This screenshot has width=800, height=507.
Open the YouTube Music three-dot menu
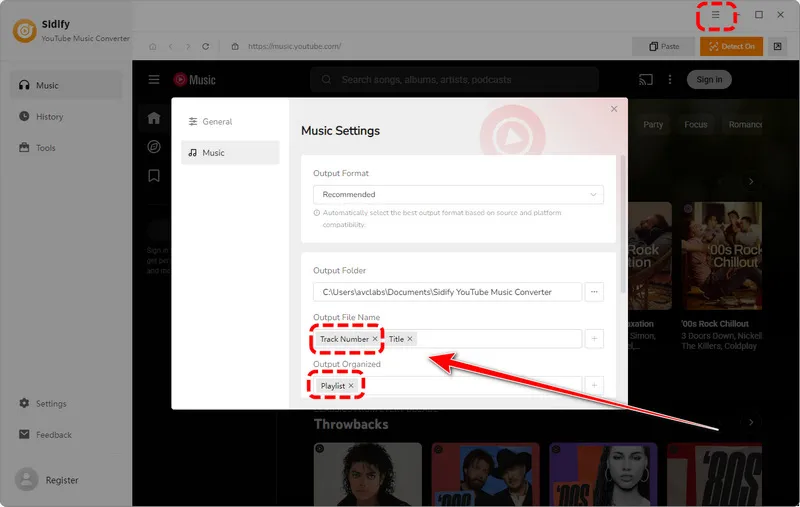(670, 80)
